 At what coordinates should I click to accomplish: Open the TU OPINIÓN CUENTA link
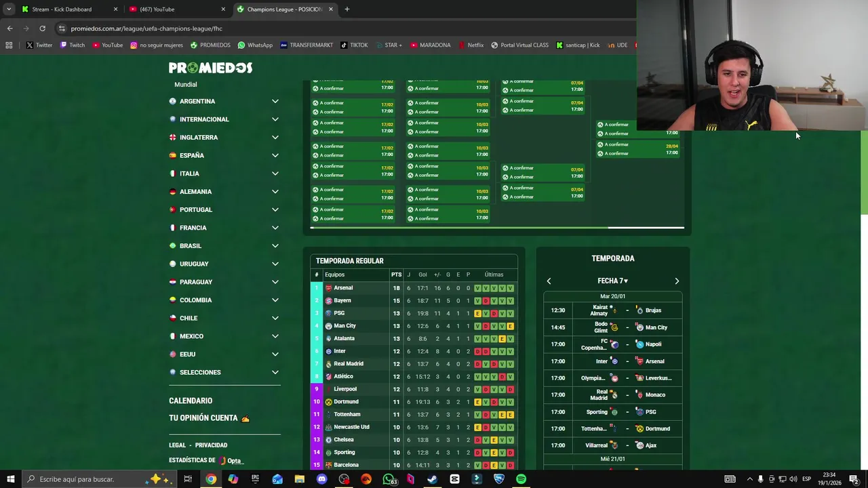pos(209,418)
